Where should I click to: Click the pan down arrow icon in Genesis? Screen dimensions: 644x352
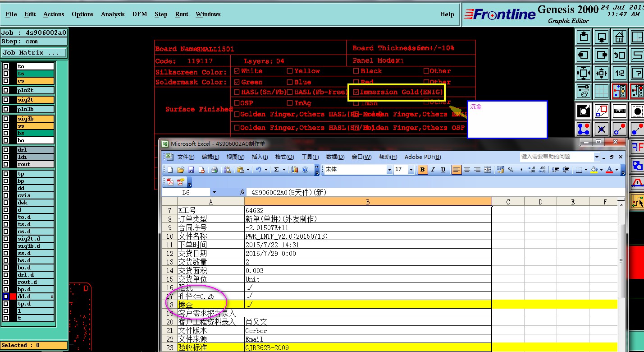click(602, 37)
